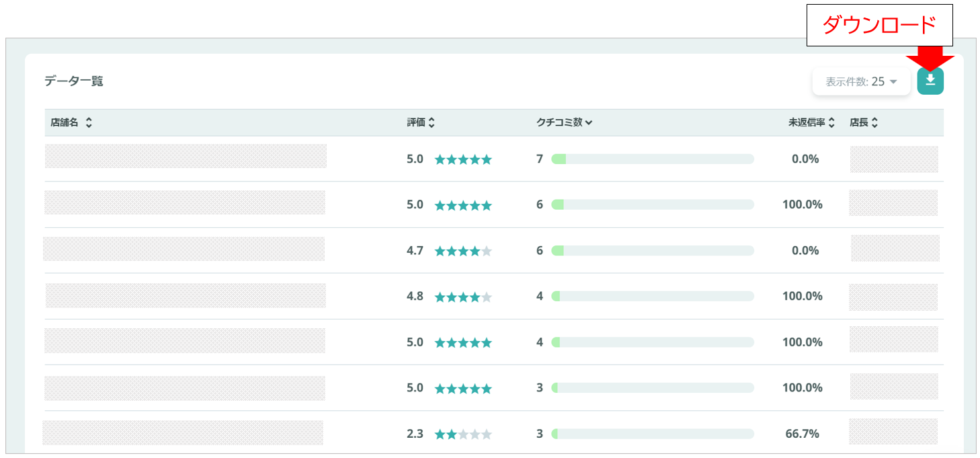Image resolution: width=980 pixels, height=458 pixels.
Task: Click the sort arrows beside 評価
Action: 432,123
